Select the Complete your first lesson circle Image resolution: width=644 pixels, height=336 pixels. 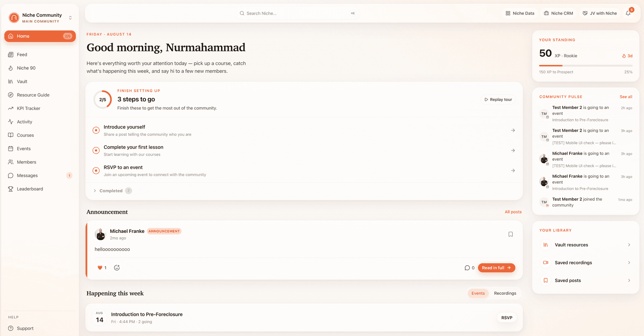[x=96, y=150]
